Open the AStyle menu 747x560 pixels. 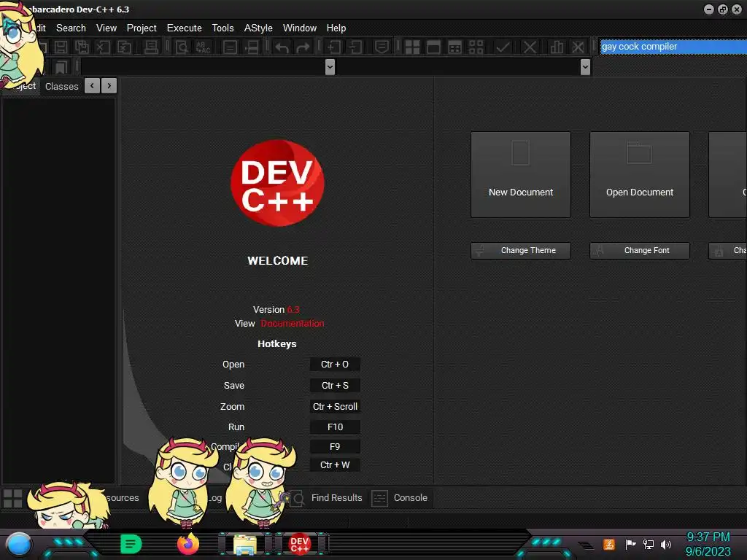[258, 28]
